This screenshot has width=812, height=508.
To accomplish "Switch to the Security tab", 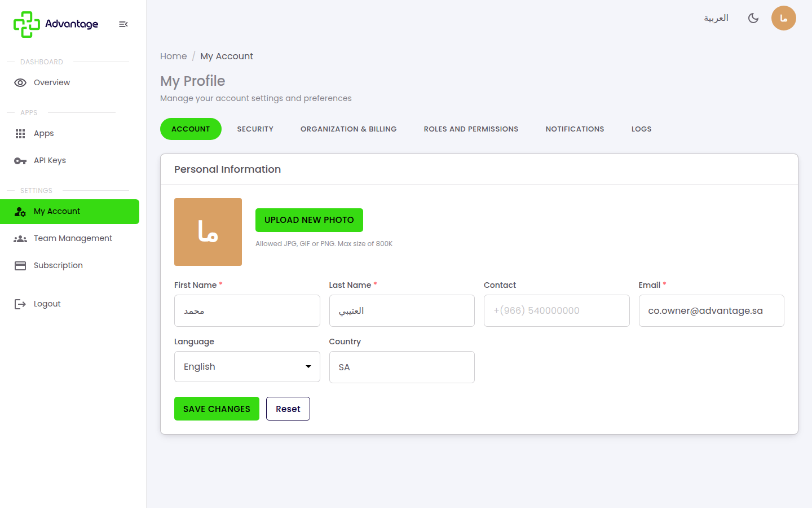I will click(x=255, y=129).
